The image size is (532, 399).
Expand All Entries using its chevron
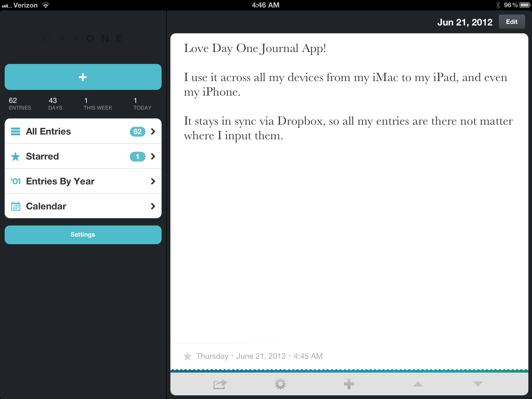click(x=153, y=131)
